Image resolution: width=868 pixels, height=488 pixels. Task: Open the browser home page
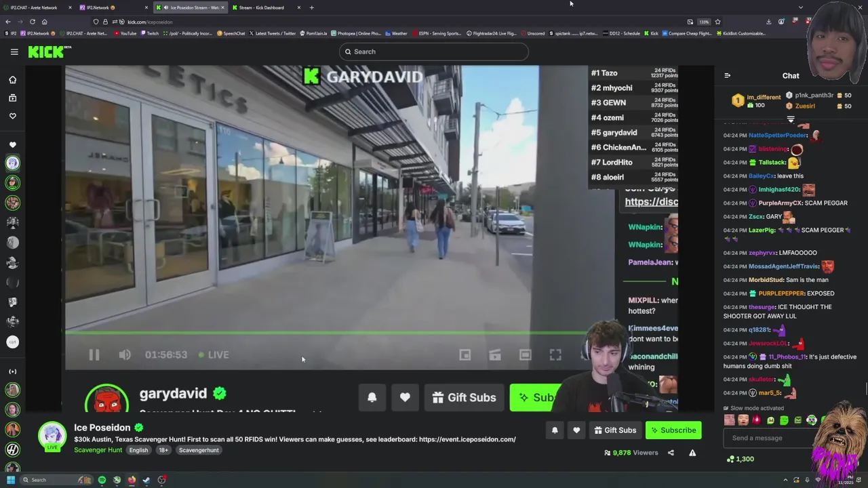click(44, 22)
